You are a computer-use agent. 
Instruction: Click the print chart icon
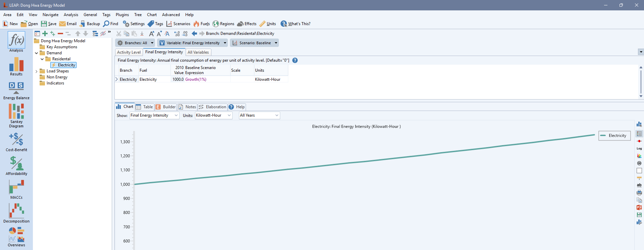click(639, 193)
